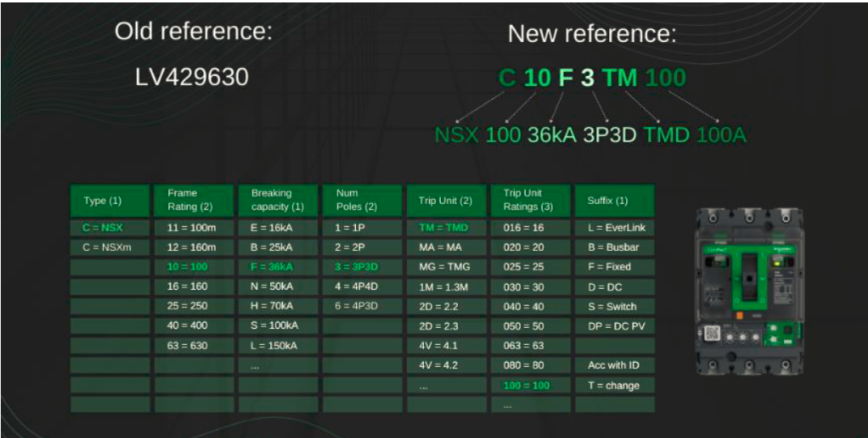Select the highlighted "10 = 100" cell
This screenshot has height=438, width=868.
coord(194,267)
